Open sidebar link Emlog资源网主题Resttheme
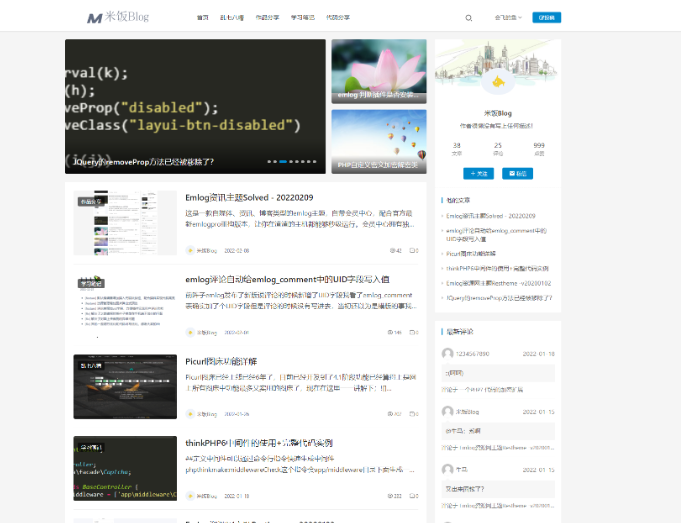 pyautogui.click(x=499, y=283)
